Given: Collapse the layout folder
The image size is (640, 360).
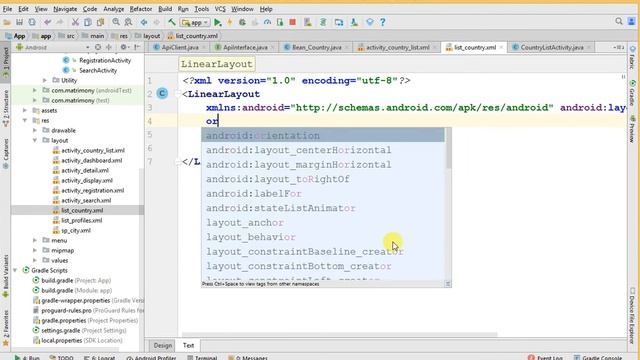Looking at the screenshot, I should pyautogui.click(x=35, y=140).
